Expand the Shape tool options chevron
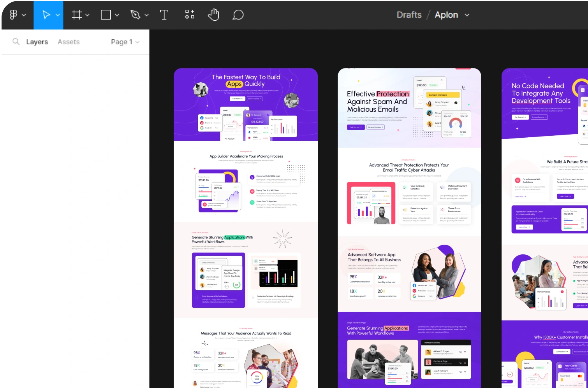 tap(117, 15)
